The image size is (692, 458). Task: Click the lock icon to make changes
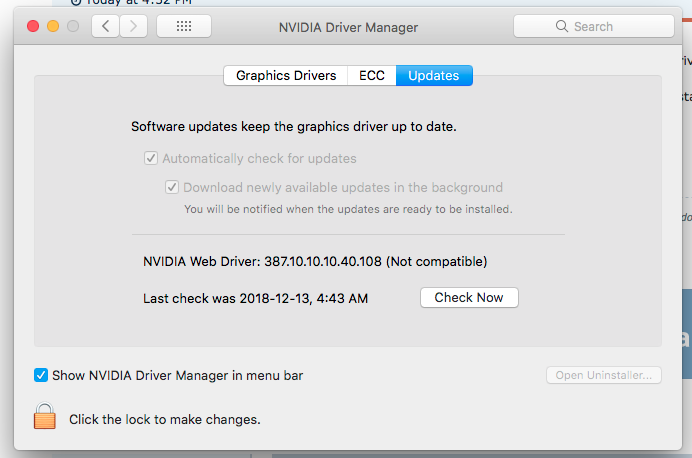[45, 417]
